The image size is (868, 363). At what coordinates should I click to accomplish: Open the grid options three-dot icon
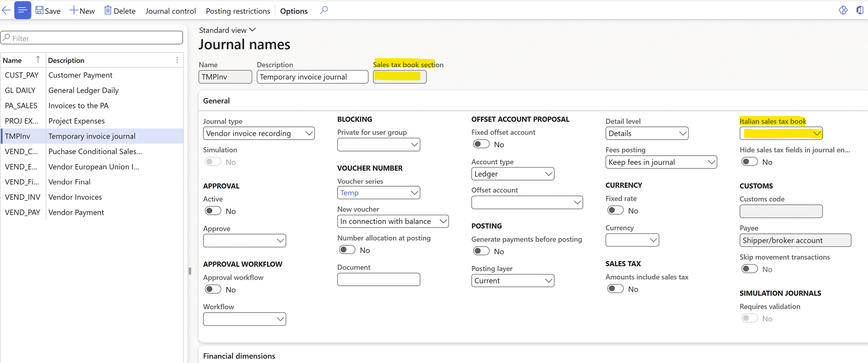pyautogui.click(x=177, y=60)
